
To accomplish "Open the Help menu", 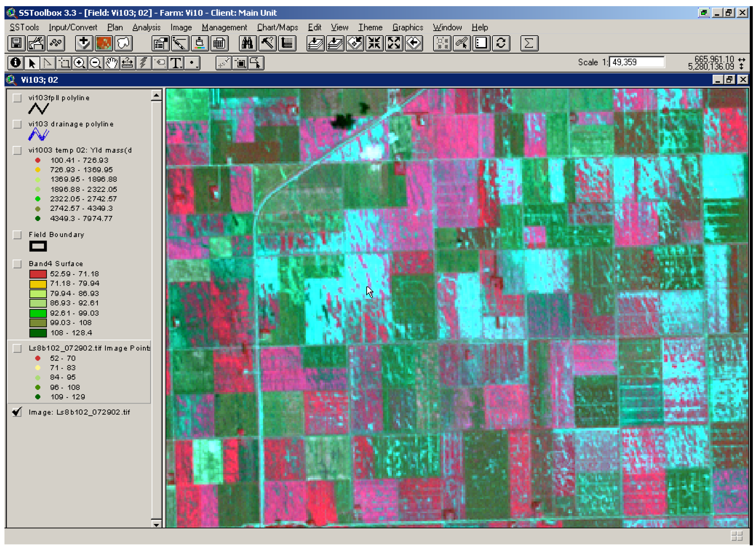I will pos(480,27).
